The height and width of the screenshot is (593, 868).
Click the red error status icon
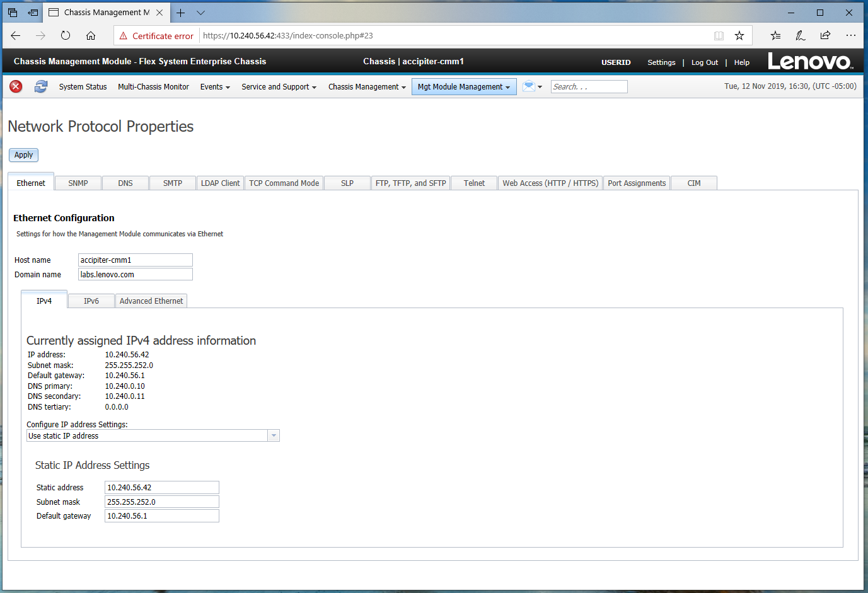(x=16, y=86)
